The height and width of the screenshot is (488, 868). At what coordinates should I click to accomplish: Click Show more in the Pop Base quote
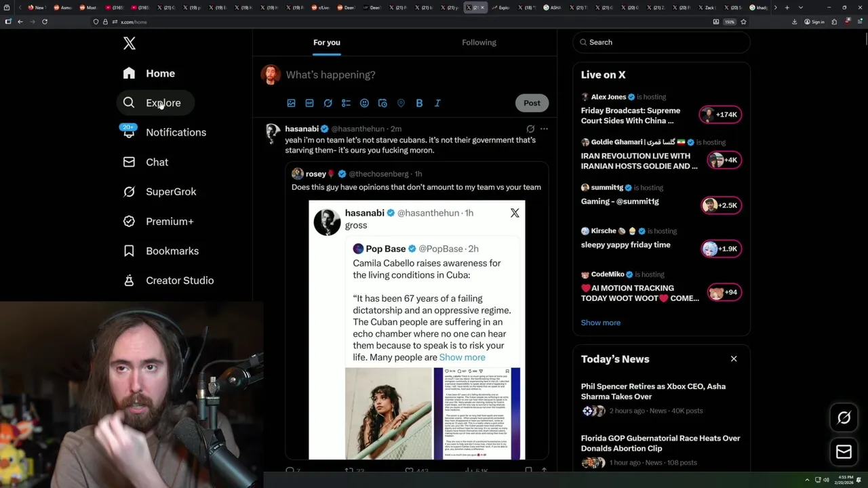pyautogui.click(x=462, y=357)
